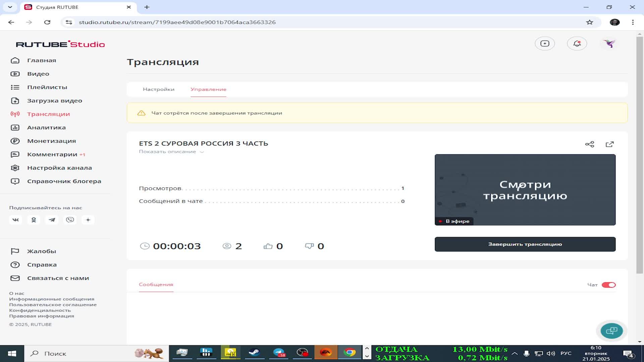Click the Справка question mark icon
Image resolution: width=644 pixels, height=362 pixels.
pyautogui.click(x=15, y=264)
